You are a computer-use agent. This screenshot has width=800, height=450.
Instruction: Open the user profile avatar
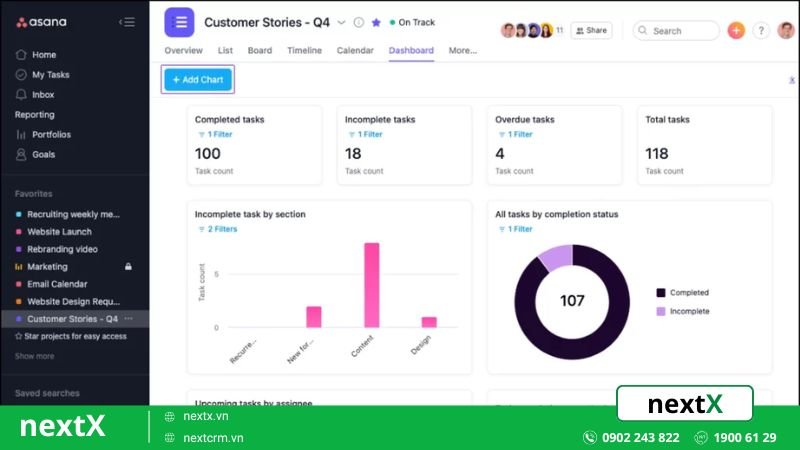[786, 31]
